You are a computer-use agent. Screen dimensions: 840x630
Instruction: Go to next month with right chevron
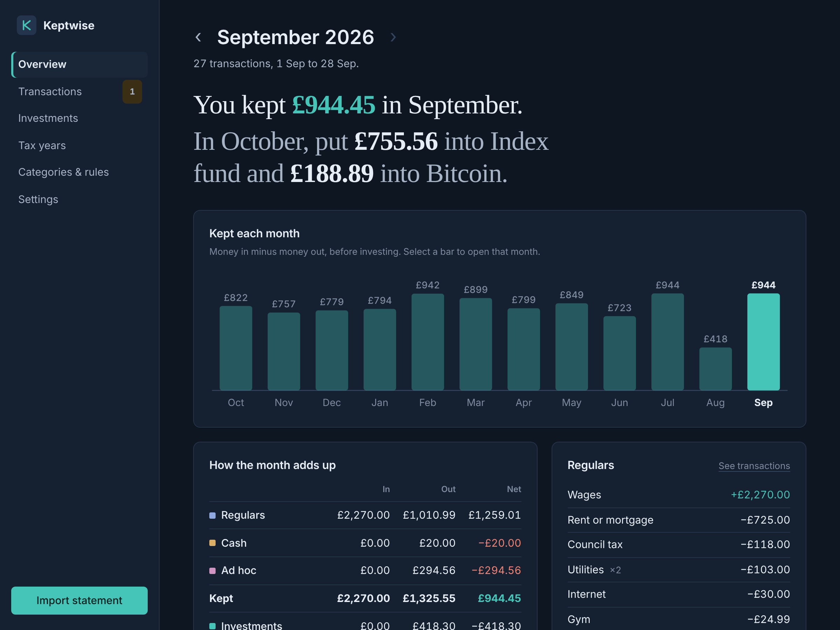click(x=393, y=37)
